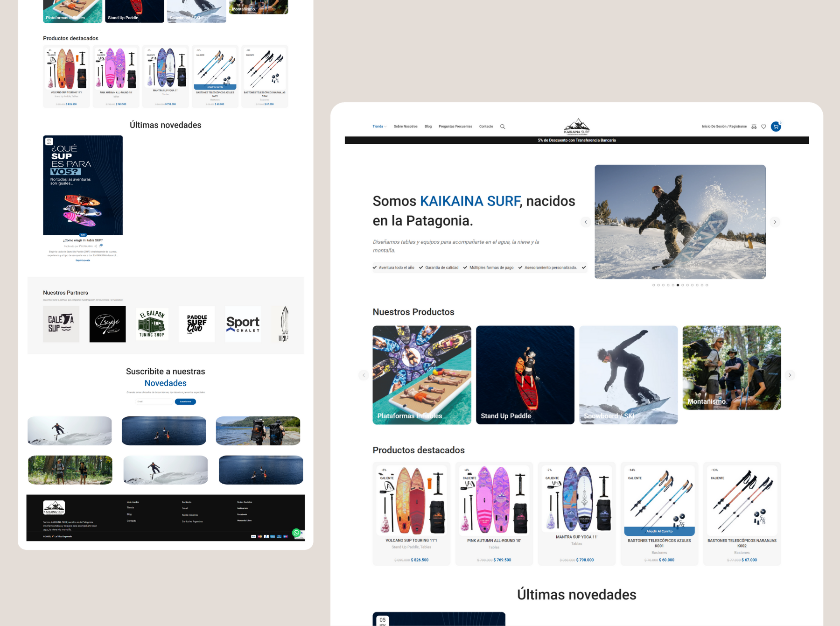Click the Paddle Surf Club partner logo
840x626 pixels.
(x=196, y=324)
